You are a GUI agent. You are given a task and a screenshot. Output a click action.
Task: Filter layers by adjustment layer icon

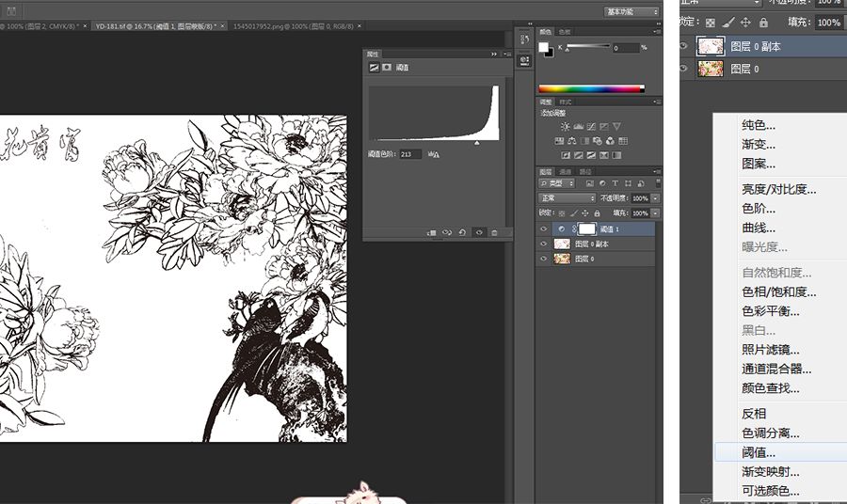(x=602, y=183)
